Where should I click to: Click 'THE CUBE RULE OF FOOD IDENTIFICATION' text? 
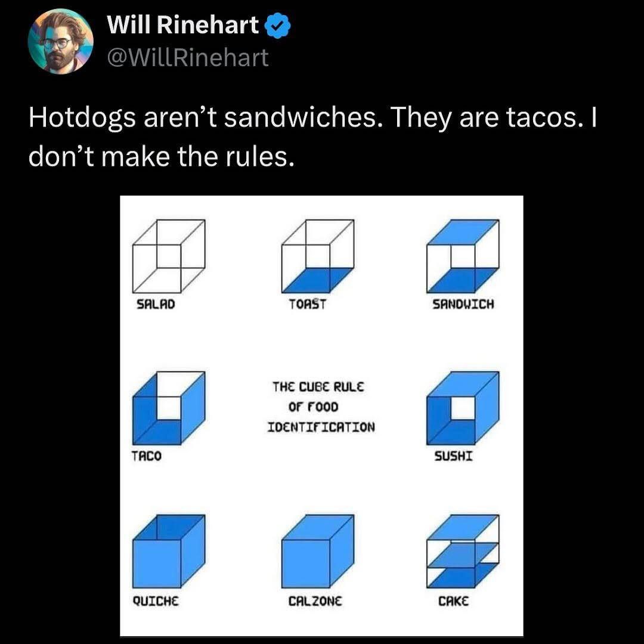(x=322, y=407)
